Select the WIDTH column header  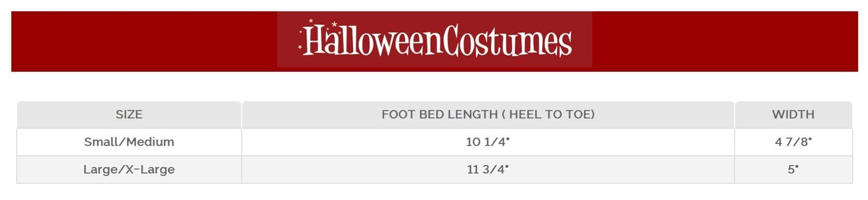point(793,114)
